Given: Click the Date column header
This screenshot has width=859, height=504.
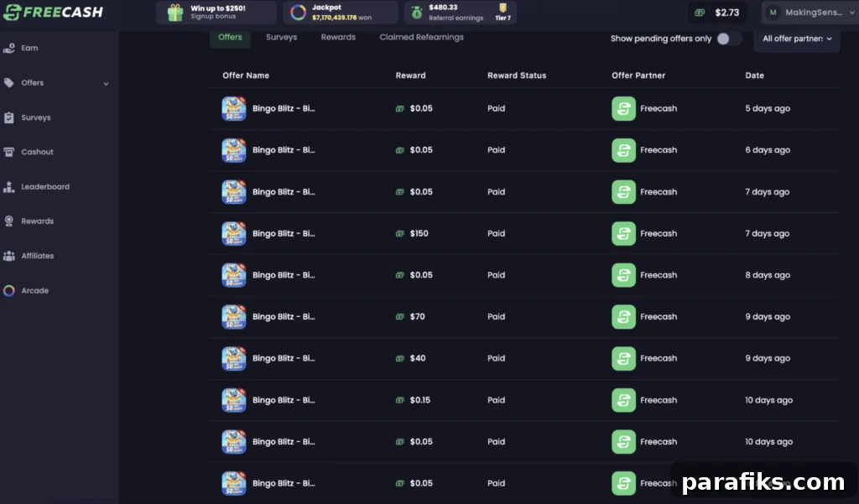Looking at the screenshot, I should pyautogui.click(x=754, y=75).
